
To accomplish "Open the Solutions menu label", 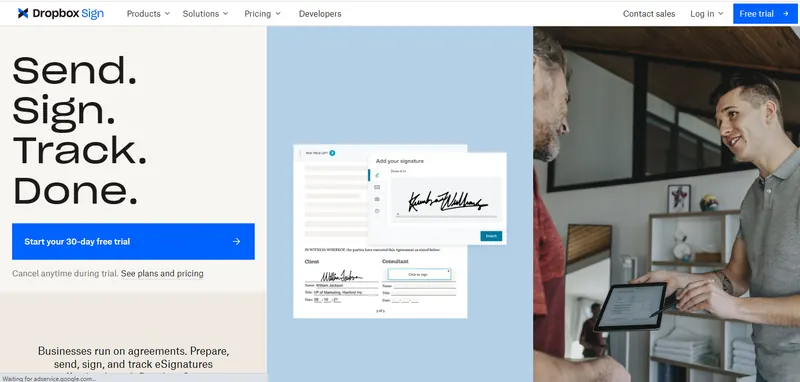I will click(x=201, y=14).
